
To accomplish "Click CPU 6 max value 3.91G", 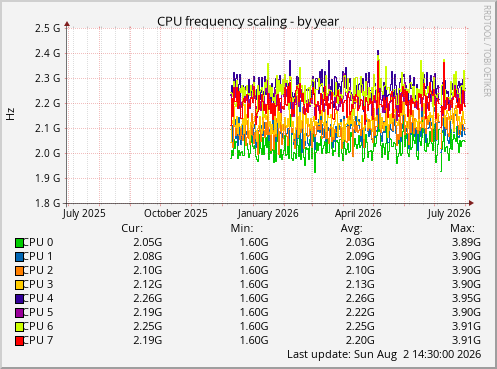I will point(466,326).
